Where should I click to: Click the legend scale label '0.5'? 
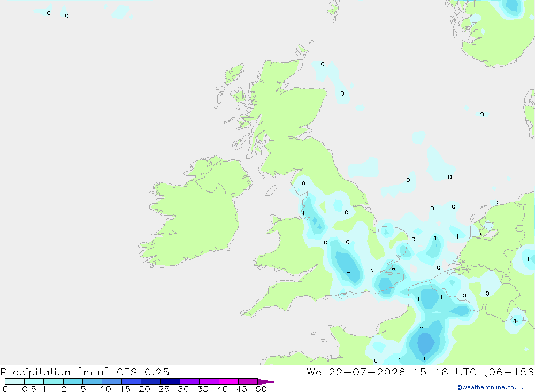(29, 389)
